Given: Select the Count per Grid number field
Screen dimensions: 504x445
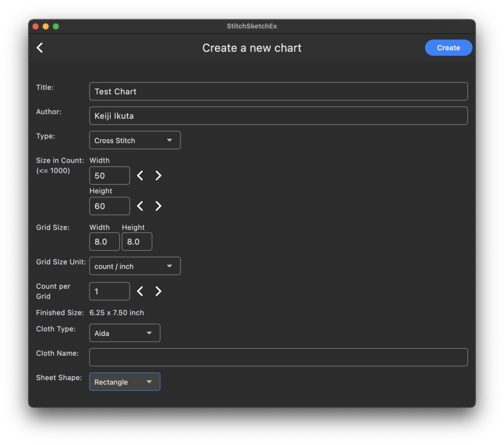Looking at the screenshot, I should click(109, 291).
